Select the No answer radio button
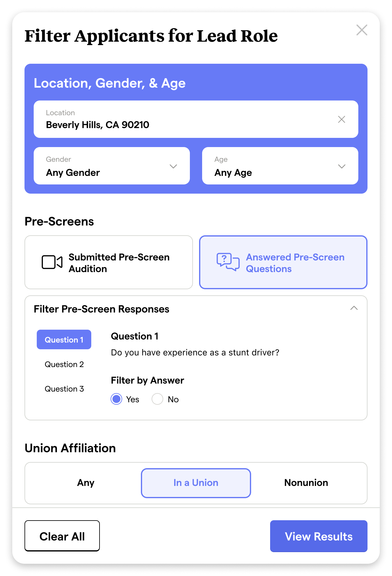Viewport: 392px width, 576px height. pyautogui.click(x=157, y=399)
